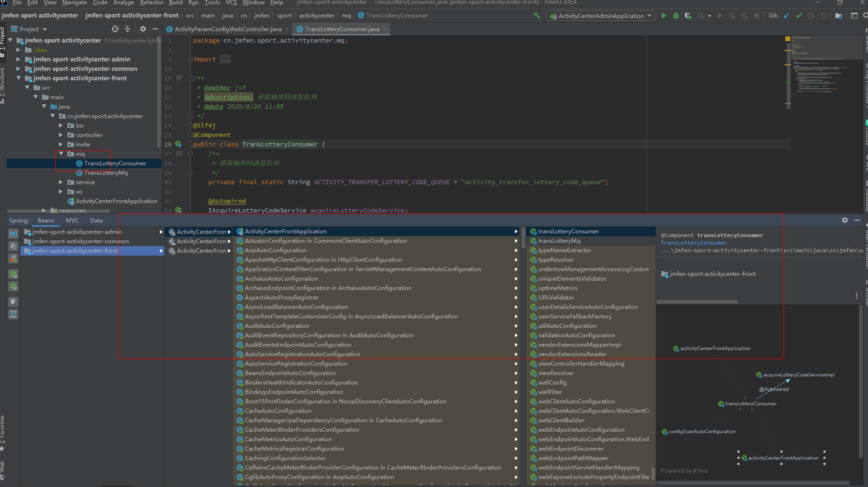Collapse the mq package folder
This screenshot has width=868, height=487.
click(61, 154)
